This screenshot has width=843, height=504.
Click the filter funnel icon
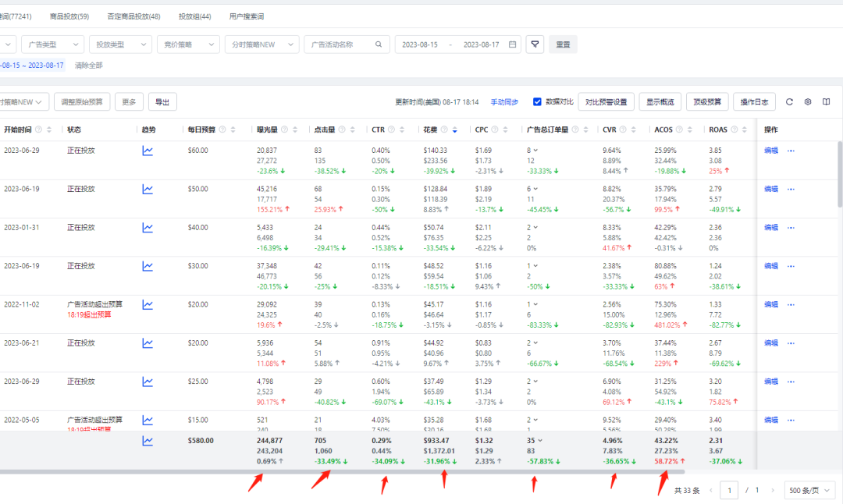point(535,44)
